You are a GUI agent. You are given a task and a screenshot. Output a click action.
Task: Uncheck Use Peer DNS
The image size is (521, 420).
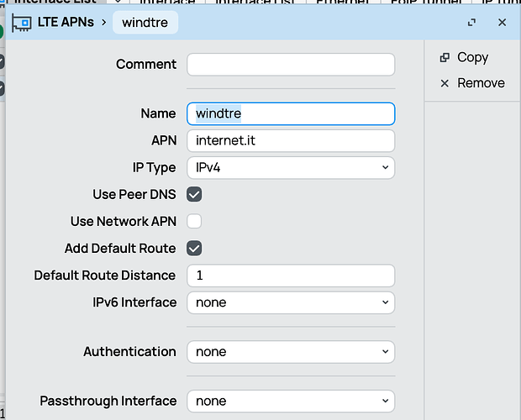[x=194, y=195]
